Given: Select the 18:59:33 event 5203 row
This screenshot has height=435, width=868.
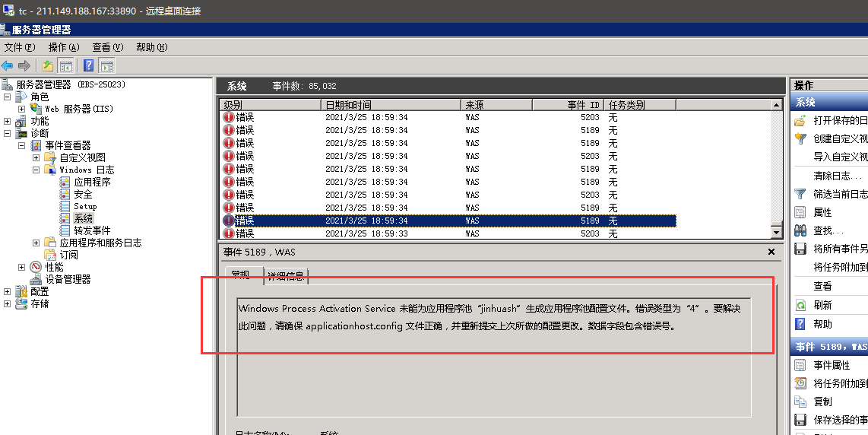Looking at the screenshot, I should [x=448, y=233].
